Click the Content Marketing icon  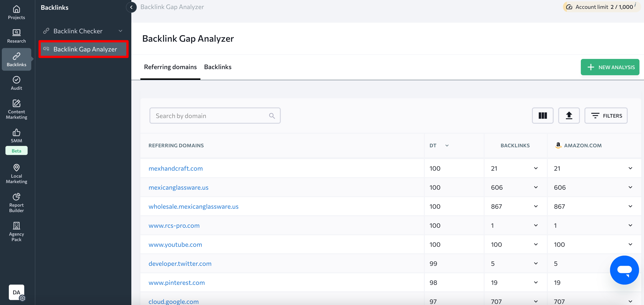(x=17, y=109)
